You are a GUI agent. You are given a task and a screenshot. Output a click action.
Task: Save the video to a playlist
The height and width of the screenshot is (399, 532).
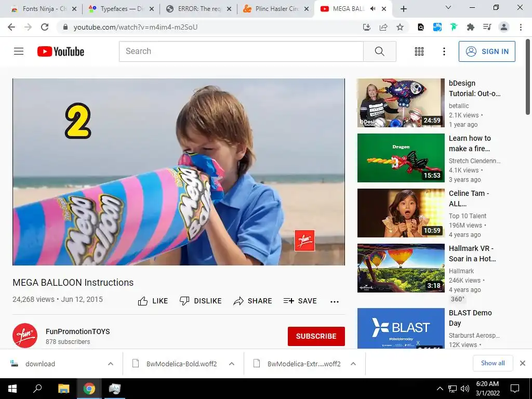point(300,301)
